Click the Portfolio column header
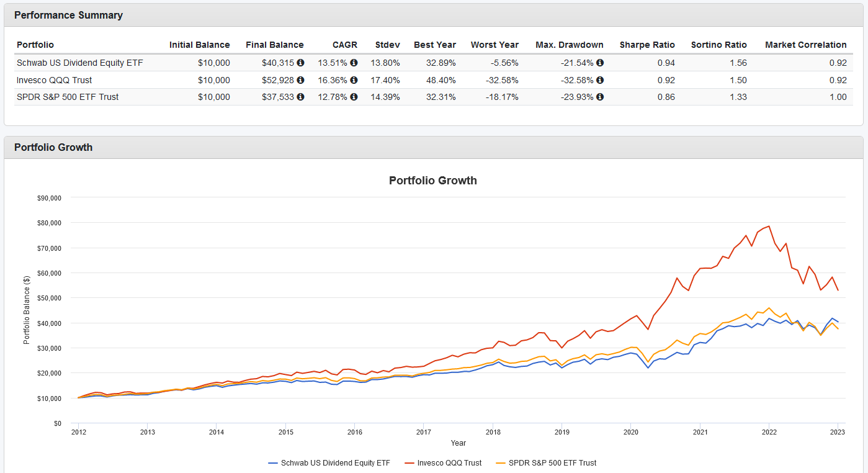 point(35,45)
